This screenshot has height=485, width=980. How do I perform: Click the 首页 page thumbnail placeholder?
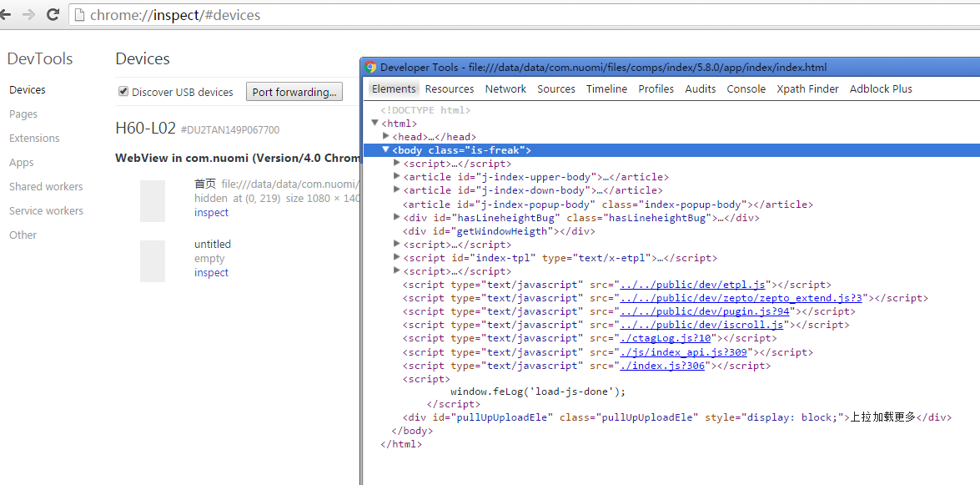tap(152, 200)
